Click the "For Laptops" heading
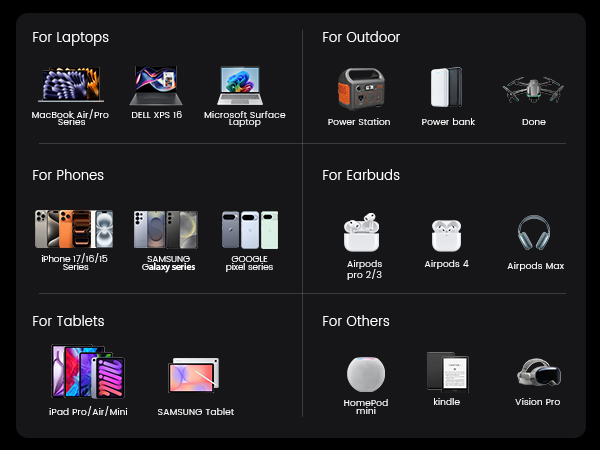The image size is (600, 450). click(x=70, y=38)
